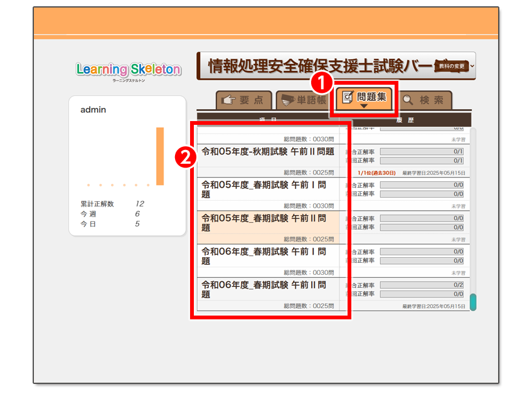Screen dimensions: 532x394
Task: Click the 累計正解数 label
Action: point(97,204)
